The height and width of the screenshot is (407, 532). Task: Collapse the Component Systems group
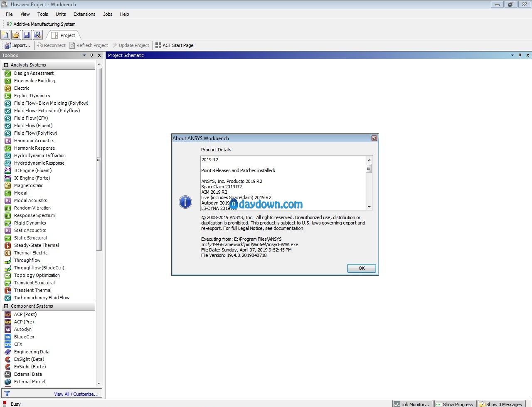click(x=6, y=306)
